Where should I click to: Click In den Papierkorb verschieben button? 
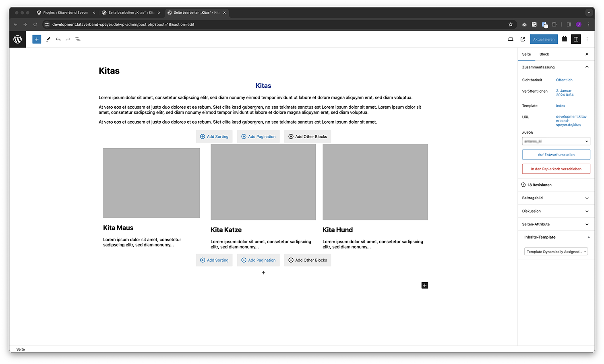[556, 169]
